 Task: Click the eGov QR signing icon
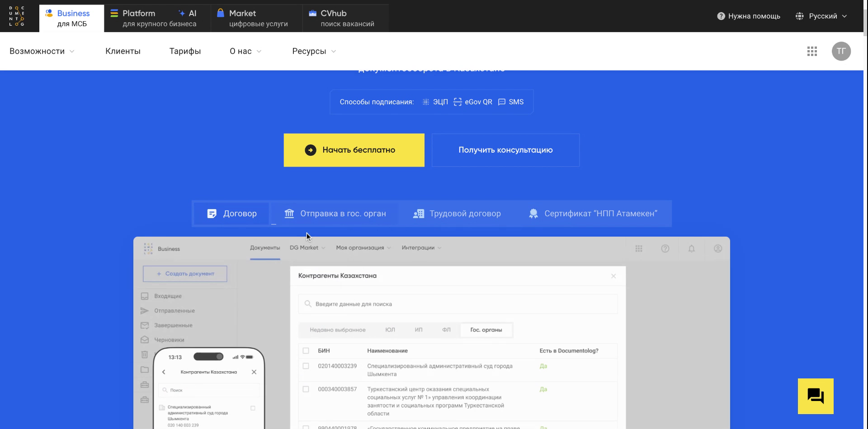[458, 102]
